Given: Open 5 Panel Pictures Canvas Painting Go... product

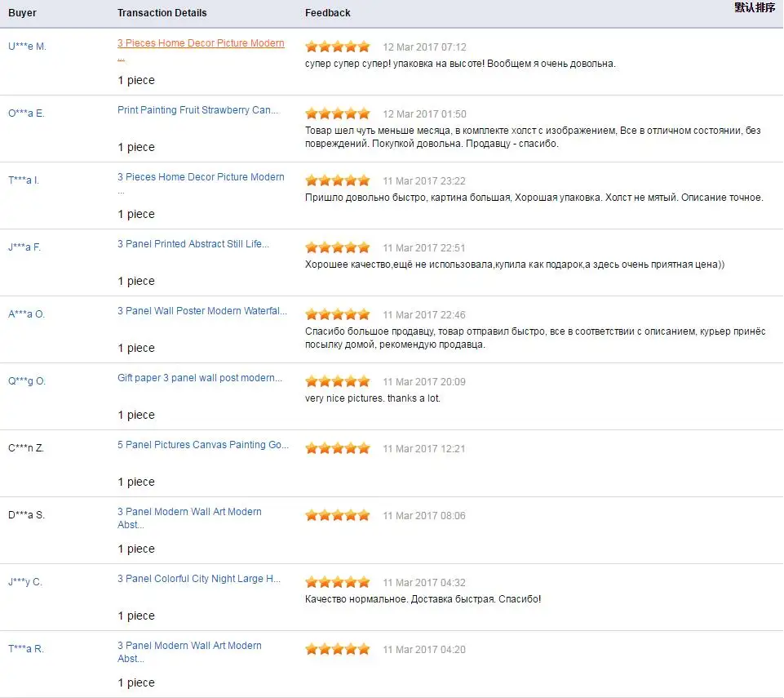Looking at the screenshot, I should [x=203, y=445].
